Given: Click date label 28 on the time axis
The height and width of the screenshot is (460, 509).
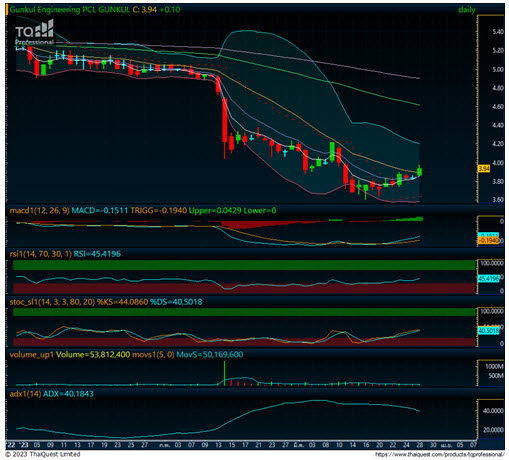Looking at the screenshot, I should coord(419,445).
